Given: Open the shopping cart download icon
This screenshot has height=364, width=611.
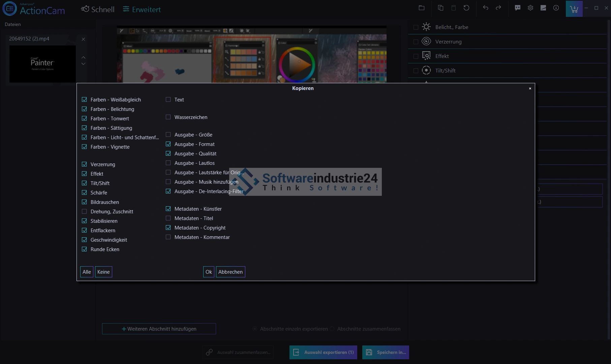Looking at the screenshot, I should 574,9.
